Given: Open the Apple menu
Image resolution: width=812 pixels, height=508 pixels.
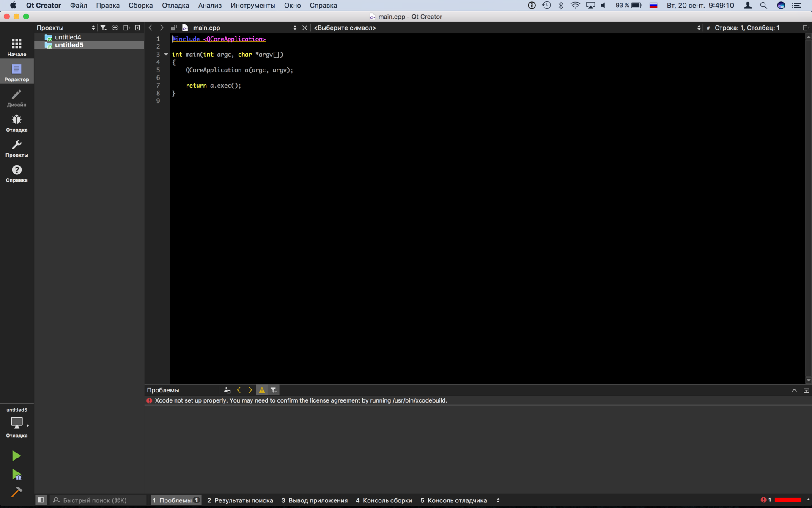Looking at the screenshot, I should click(x=13, y=6).
